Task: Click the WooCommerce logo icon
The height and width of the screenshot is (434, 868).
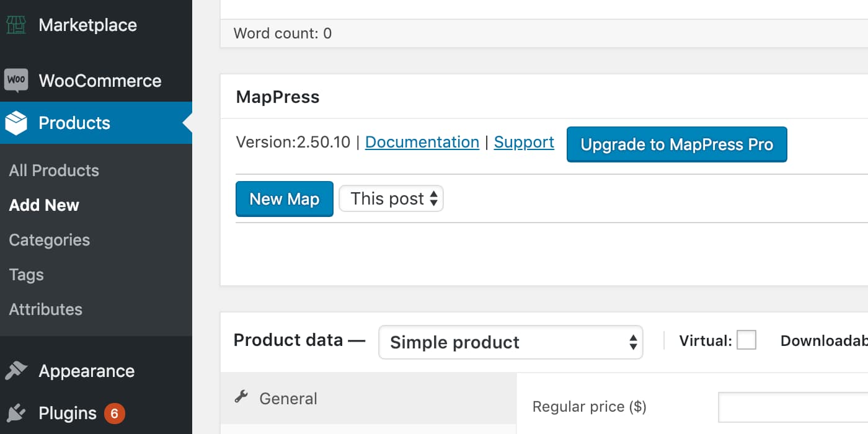Action: pos(16,81)
